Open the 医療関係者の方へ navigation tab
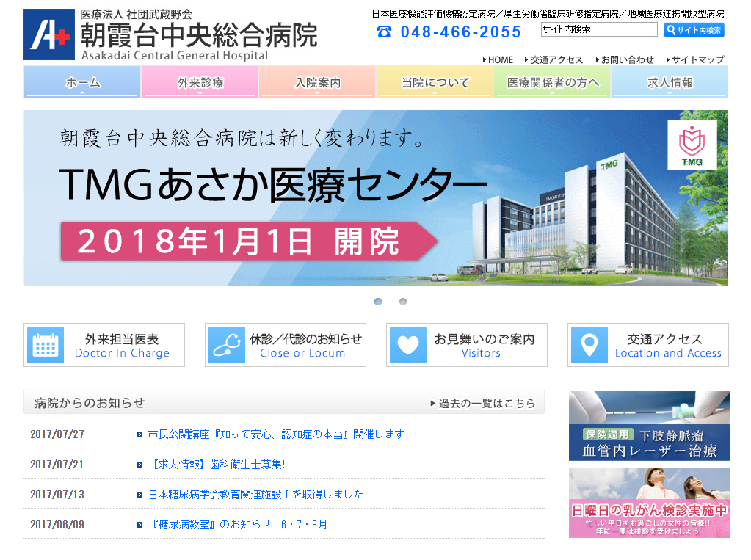This screenshot has height=560, width=751. tap(552, 82)
